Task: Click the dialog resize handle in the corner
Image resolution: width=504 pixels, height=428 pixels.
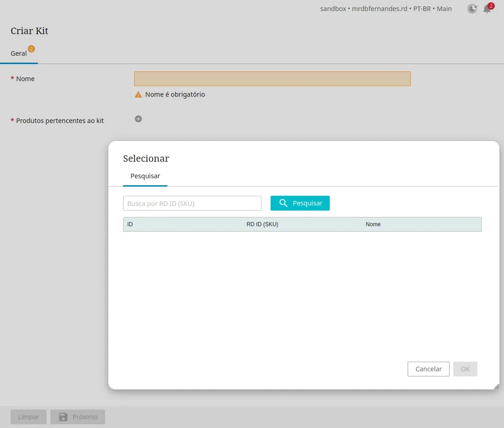Action: click(x=496, y=387)
